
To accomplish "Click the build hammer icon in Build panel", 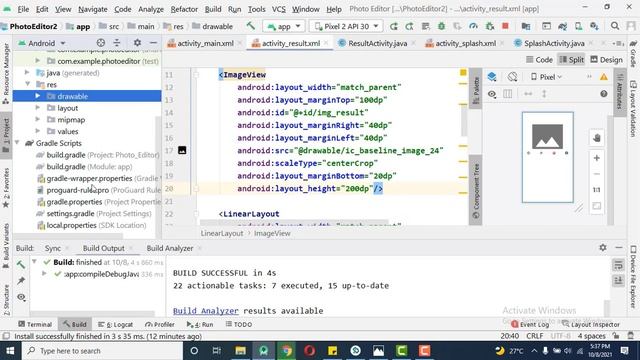I will pyautogui.click(x=21, y=264).
